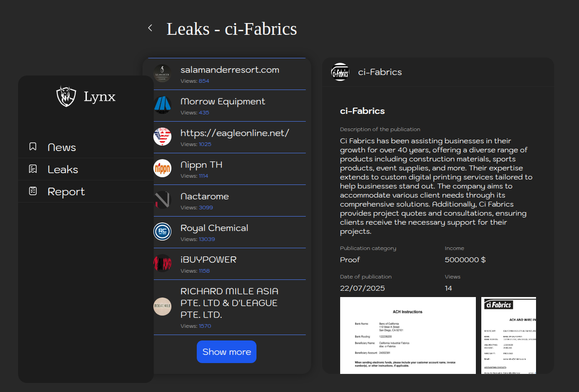This screenshot has height=392, width=579.
Task: Click the ci-Fabrics header name text
Action: coord(380,72)
